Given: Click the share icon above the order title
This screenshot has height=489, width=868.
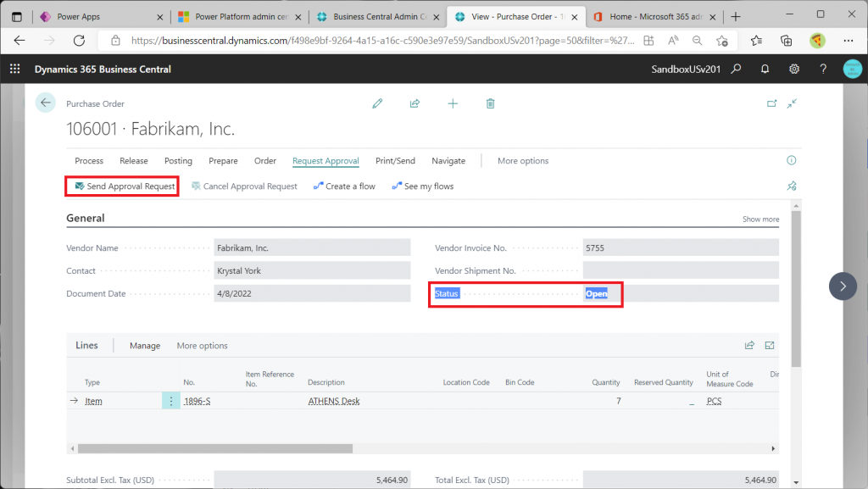Looking at the screenshot, I should point(415,103).
